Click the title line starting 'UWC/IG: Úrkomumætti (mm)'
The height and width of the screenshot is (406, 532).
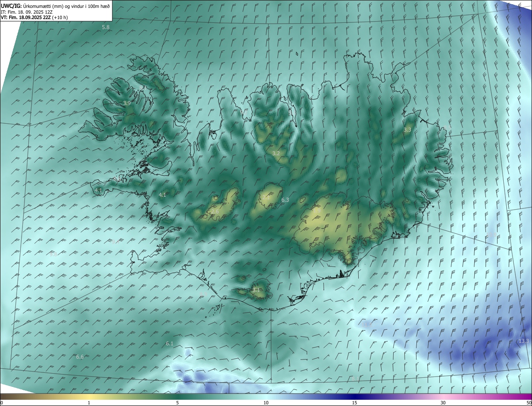[x=55, y=6]
